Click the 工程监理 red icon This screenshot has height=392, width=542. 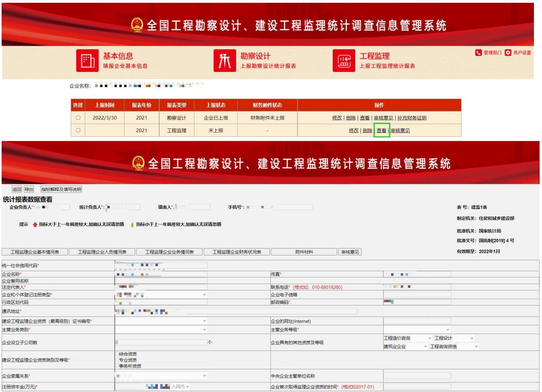coord(344,61)
